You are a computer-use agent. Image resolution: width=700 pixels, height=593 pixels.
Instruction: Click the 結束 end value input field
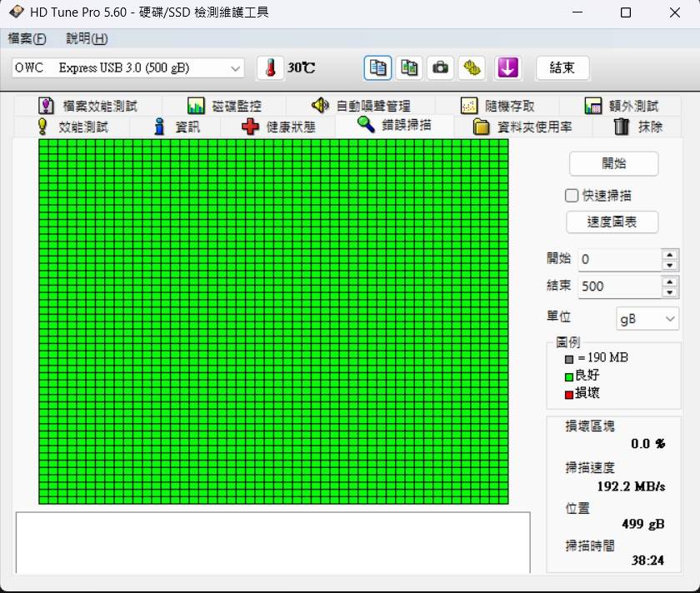click(618, 286)
